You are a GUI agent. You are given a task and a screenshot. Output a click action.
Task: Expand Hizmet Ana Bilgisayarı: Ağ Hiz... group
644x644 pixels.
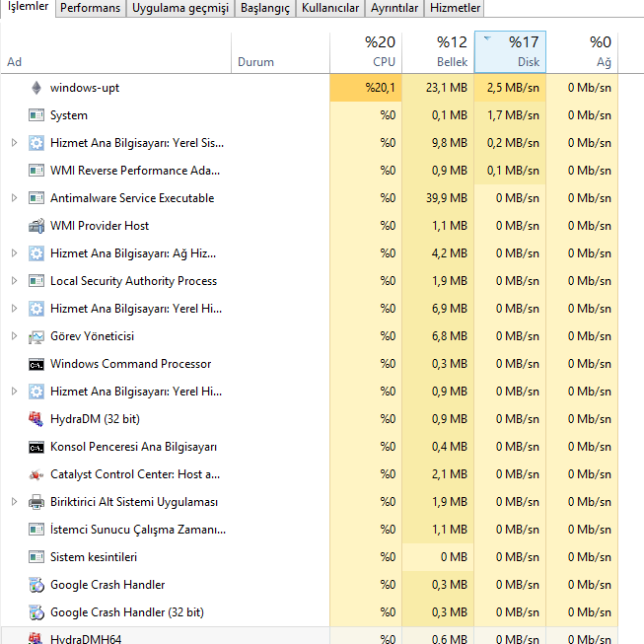click(x=14, y=253)
